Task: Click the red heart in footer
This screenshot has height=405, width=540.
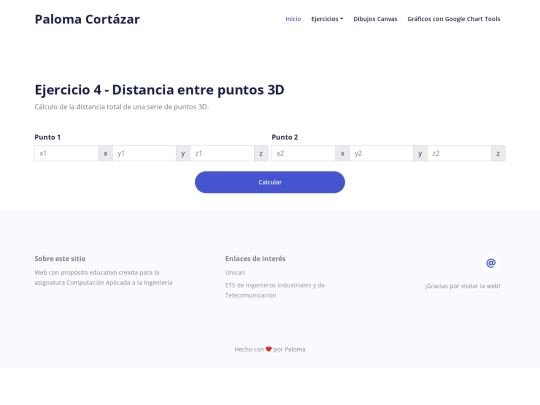Action: (269, 349)
